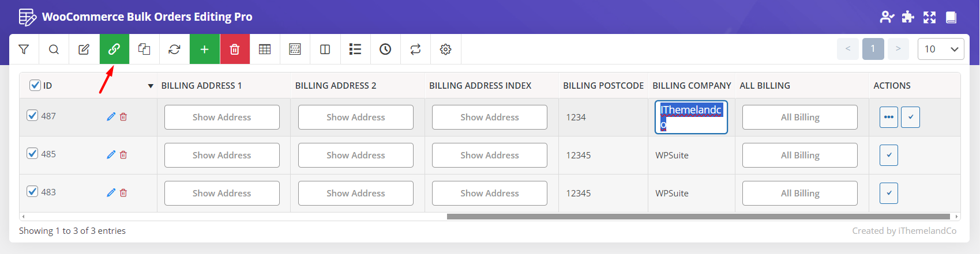Open the settings gear icon
Screen dimensions: 980x254
pos(445,50)
